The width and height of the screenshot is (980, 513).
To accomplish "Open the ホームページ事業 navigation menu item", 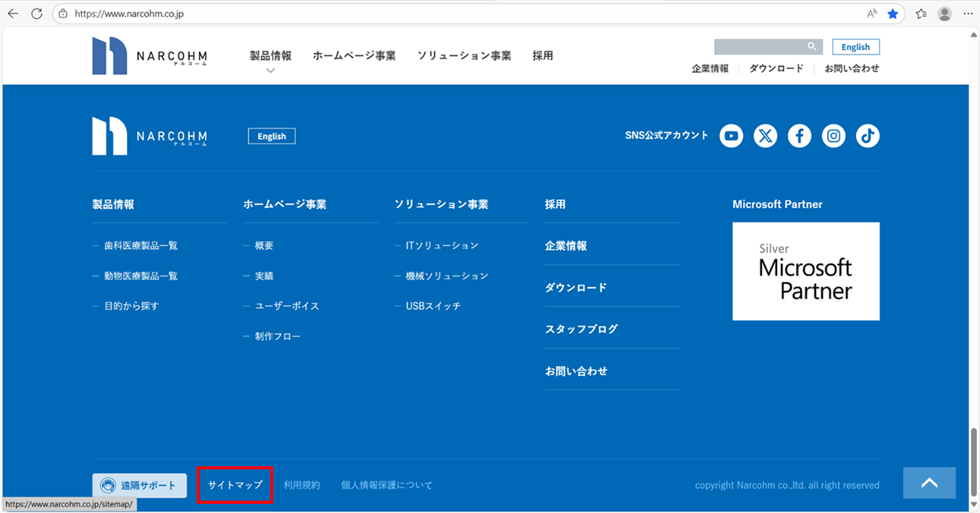I will tap(354, 56).
